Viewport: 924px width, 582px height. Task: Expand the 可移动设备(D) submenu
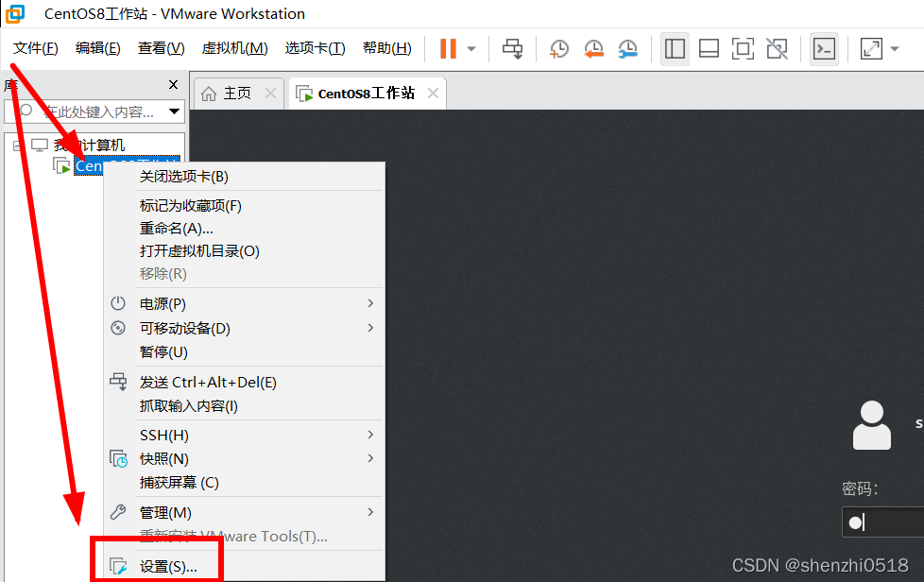coord(244,328)
